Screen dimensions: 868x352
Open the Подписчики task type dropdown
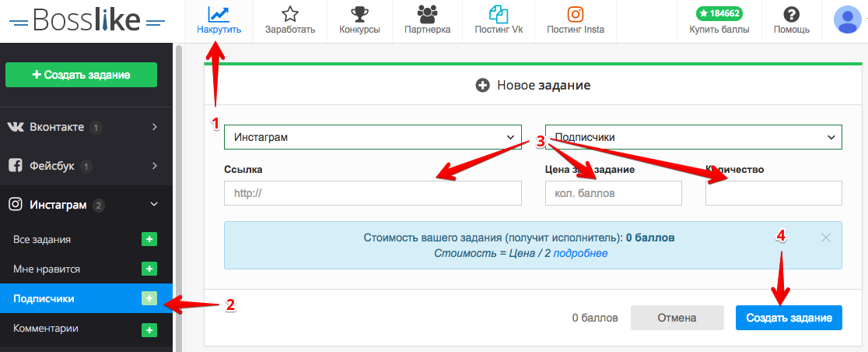[x=694, y=137]
